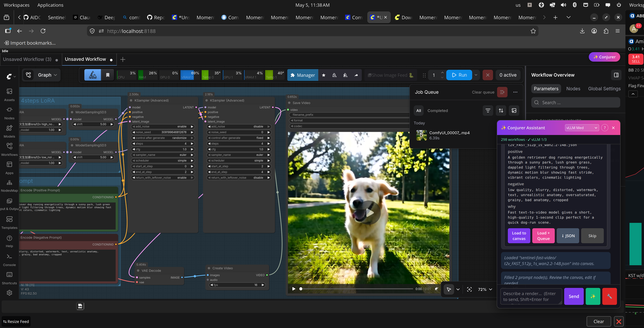The width and height of the screenshot is (644, 328).
Task: Click the Search field in Workflow Overview
Action: (576, 102)
